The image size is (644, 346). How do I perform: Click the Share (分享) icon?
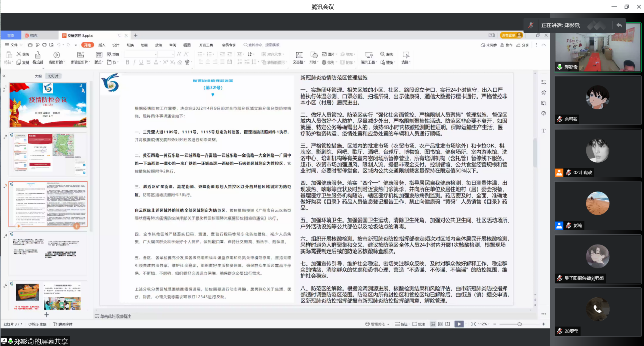click(519, 45)
